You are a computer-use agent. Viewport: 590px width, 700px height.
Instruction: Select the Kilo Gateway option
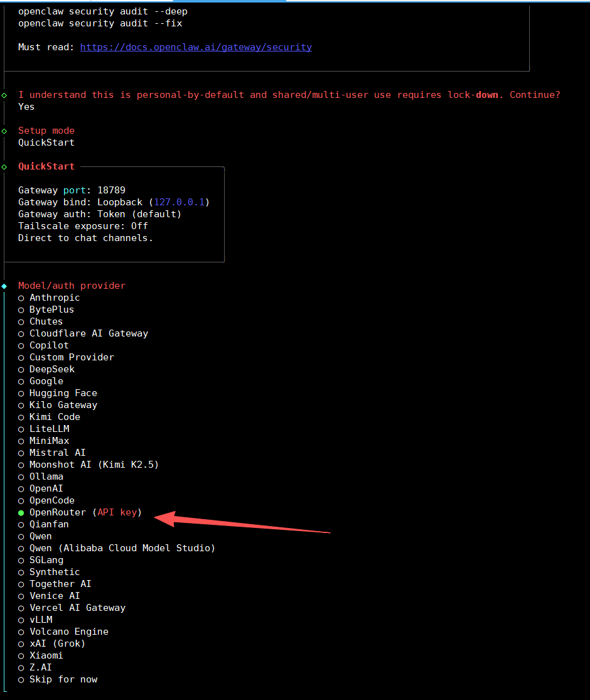click(x=58, y=406)
